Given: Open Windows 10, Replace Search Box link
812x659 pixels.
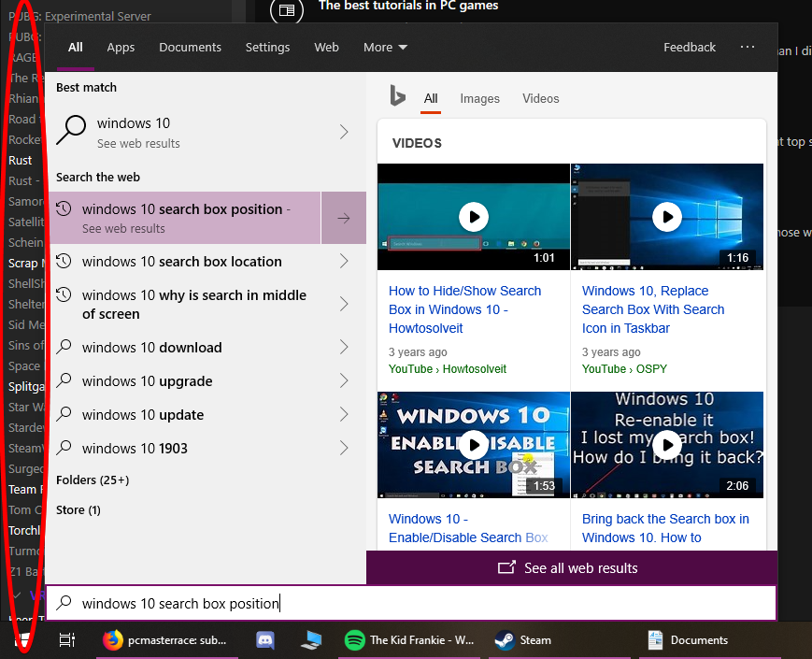Looking at the screenshot, I should pos(653,309).
